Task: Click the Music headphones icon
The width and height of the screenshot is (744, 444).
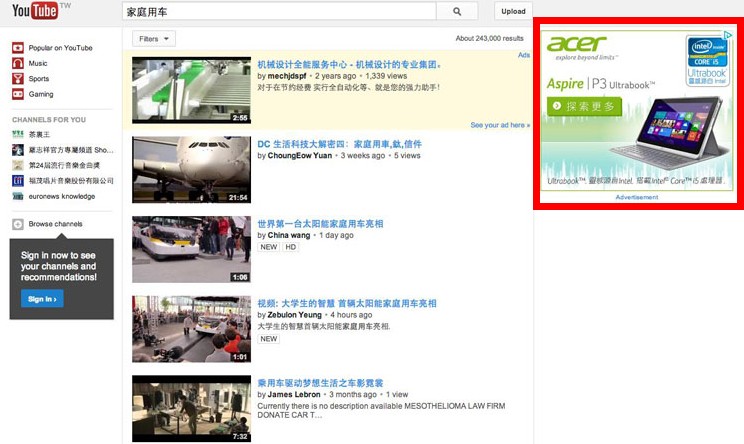Action: (18, 63)
